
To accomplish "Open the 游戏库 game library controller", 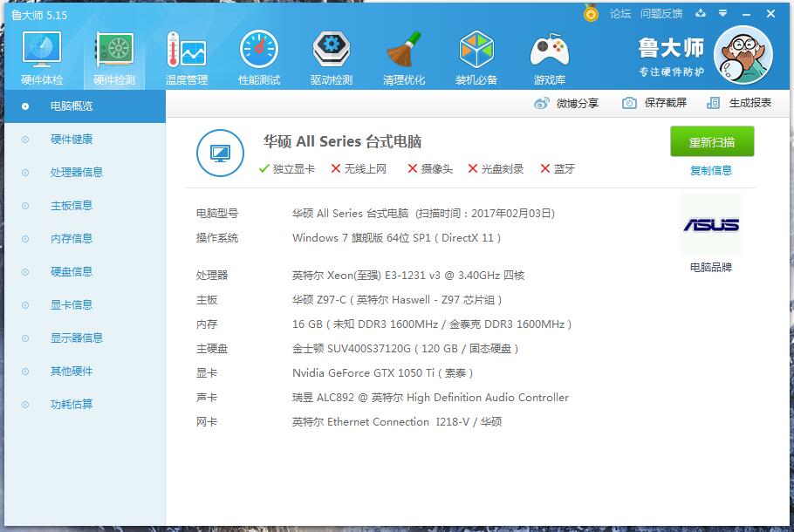I will tap(550, 58).
